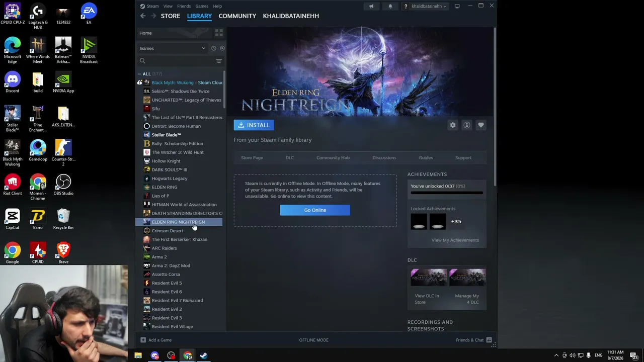Open the +35 locked achievements count
The height and width of the screenshot is (362, 644).
coord(456,222)
